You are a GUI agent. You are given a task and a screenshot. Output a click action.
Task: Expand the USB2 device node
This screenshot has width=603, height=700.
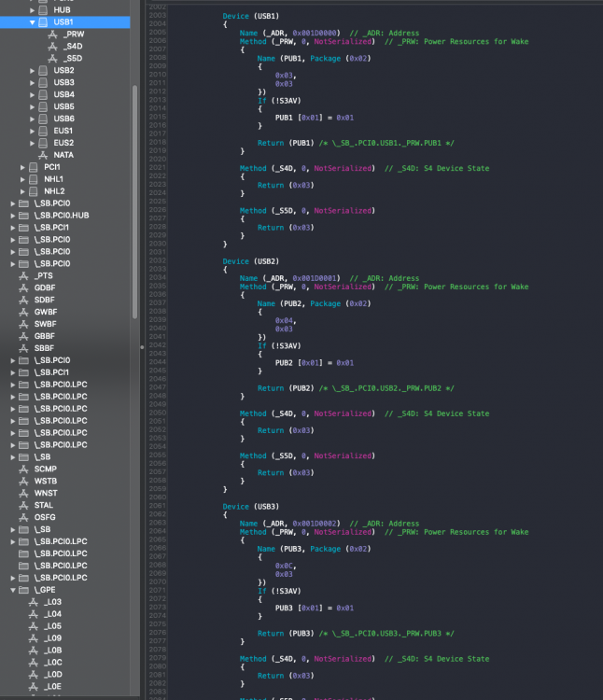coord(32,71)
